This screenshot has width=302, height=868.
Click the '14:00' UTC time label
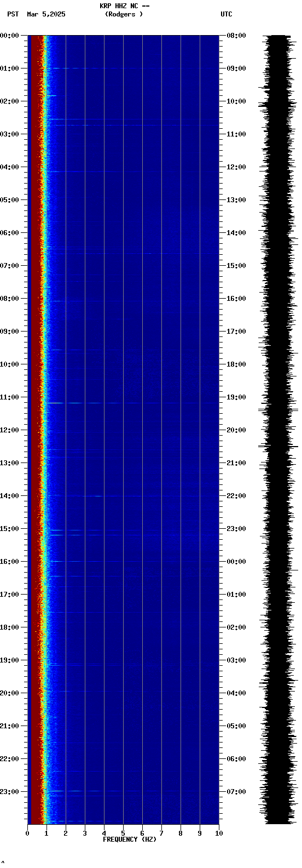click(236, 233)
